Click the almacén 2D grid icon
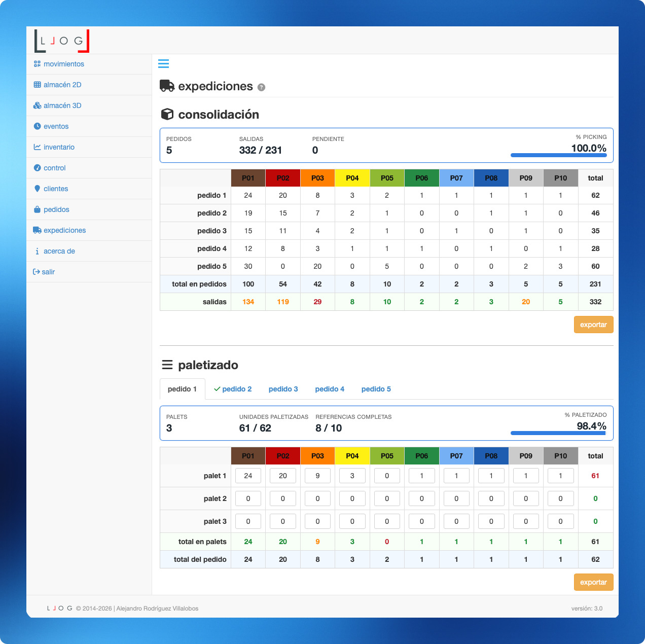The image size is (645, 644). point(37,85)
